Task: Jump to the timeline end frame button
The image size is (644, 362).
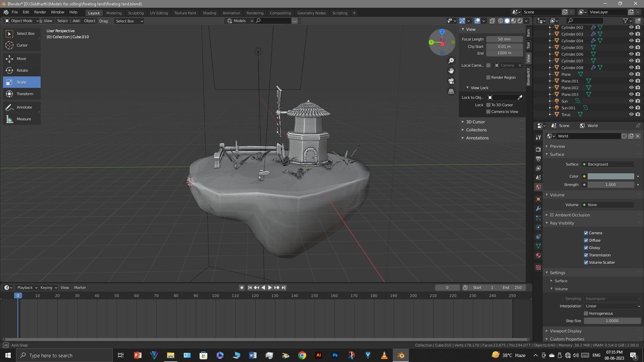Action: (283, 288)
